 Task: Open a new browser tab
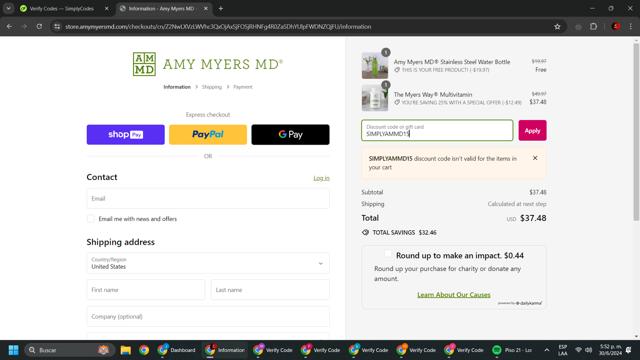pos(220,9)
